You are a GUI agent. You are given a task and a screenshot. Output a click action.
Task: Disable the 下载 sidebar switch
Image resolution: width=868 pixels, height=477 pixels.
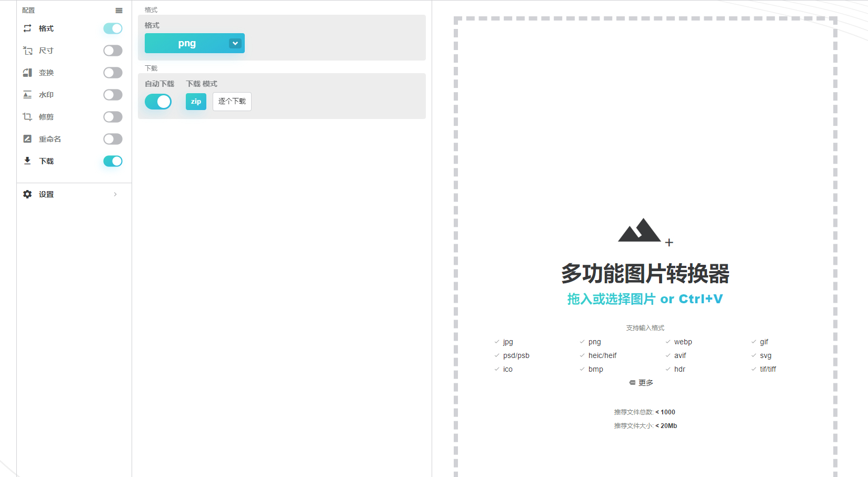coord(113,161)
